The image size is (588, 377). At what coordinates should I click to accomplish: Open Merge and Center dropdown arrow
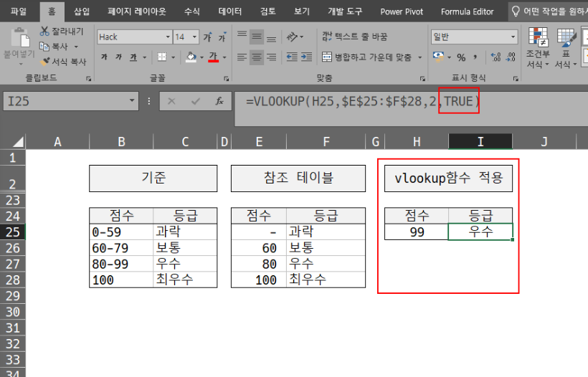pyautogui.click(x=420, y=57)
